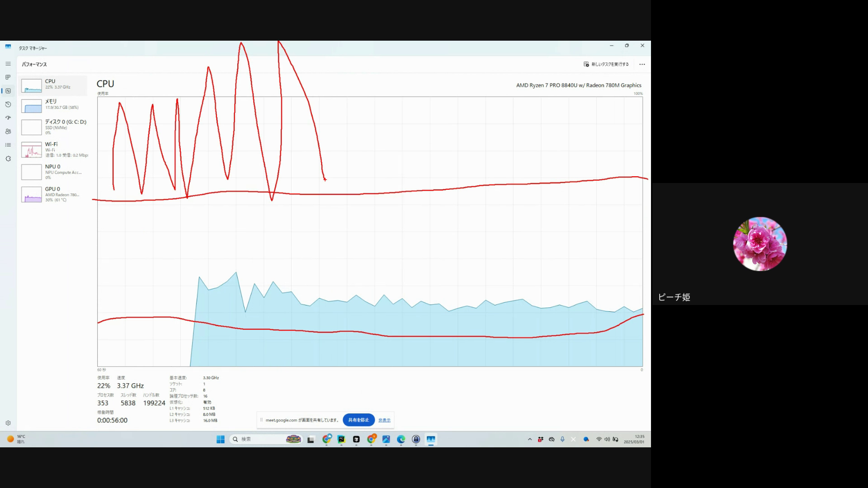Open Startup apps page icon
The height and width of the screenshot is (488, 868).
point(8,118)
